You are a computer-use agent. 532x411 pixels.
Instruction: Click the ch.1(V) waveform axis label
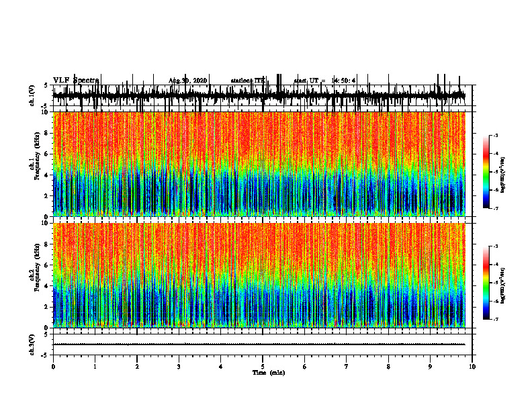pyautogui.click(x=32, y=95)
